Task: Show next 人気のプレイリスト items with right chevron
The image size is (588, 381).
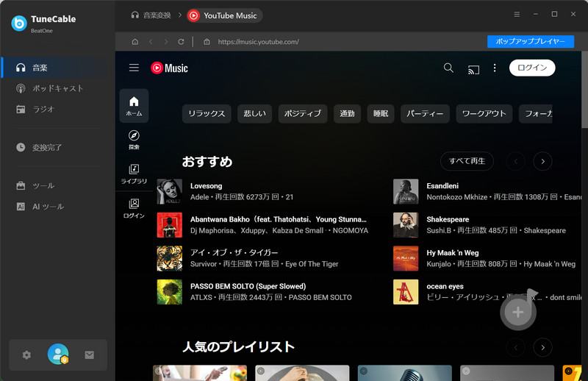Action: 542,347
